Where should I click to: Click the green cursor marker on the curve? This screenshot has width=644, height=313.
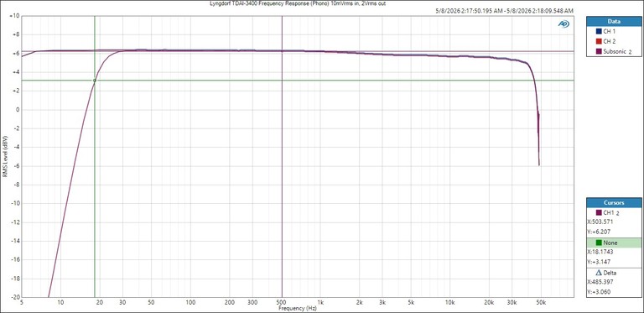(95, 81)
